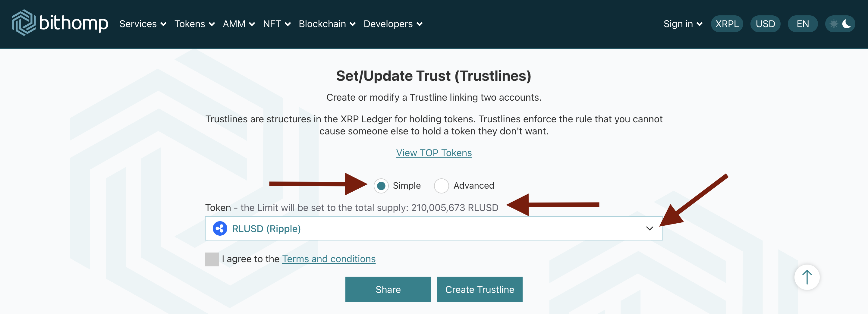The width and height of the screenshot is (868, 314).
Task: Check the agree to terms checkbox
Action: pyautogui.click(x=212, y=259)
